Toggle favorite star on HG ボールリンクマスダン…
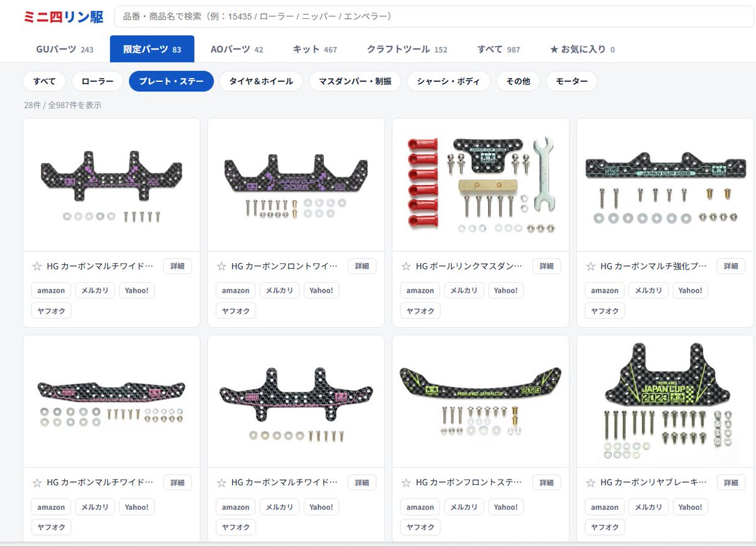The width and height of the screenshot is (756, 547). pos(406,266)
